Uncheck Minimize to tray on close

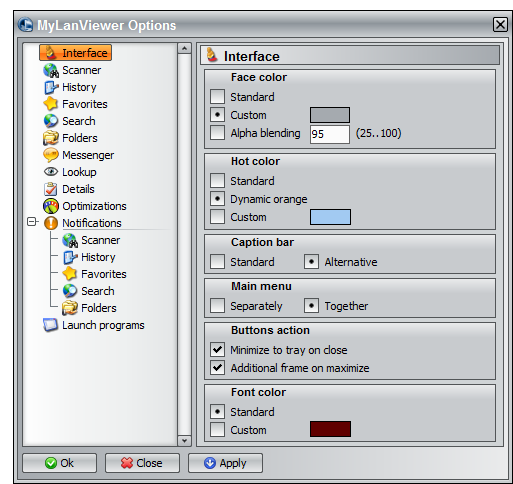(217, 350)
